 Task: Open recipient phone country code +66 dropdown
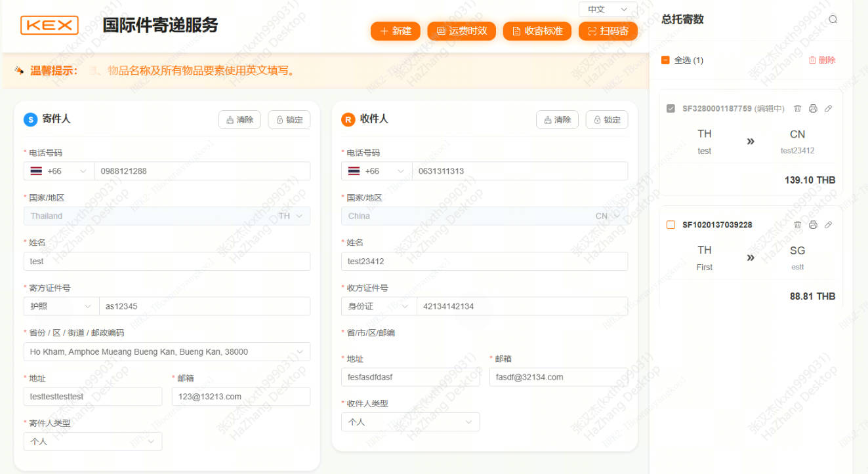click(x=377, y=171)
